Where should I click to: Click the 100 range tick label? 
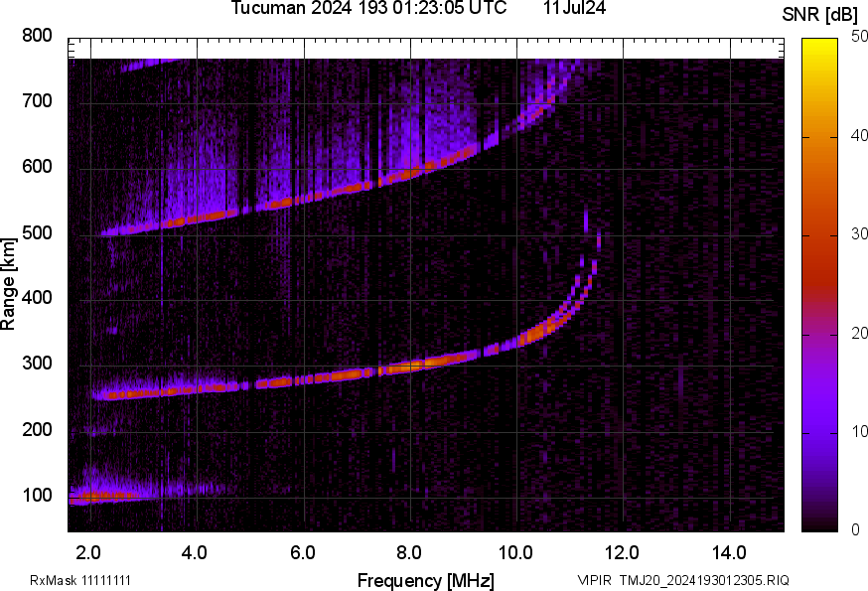coord(37,496)
